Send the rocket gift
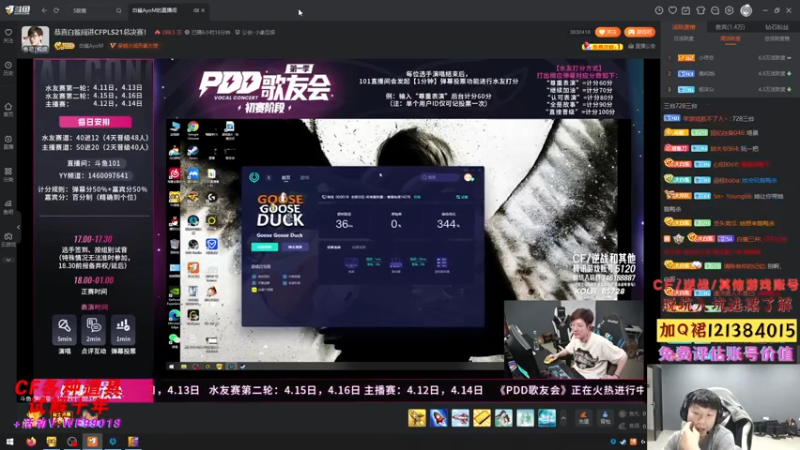Screen dimensions: 800x450 pos(438,418)
